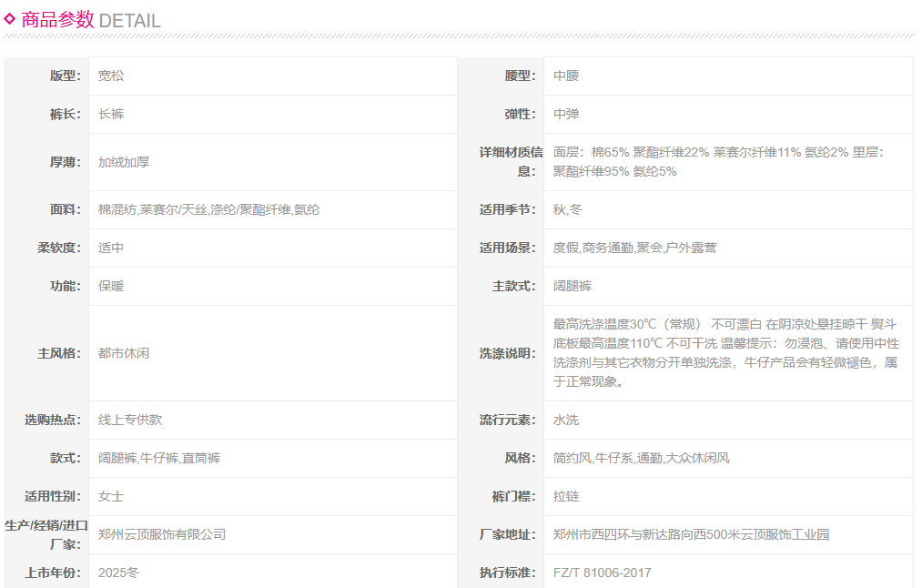Click the FZ/T 81006-2017 standard value
The height and width of the screenshot is (588, 922).
(602, 573)
